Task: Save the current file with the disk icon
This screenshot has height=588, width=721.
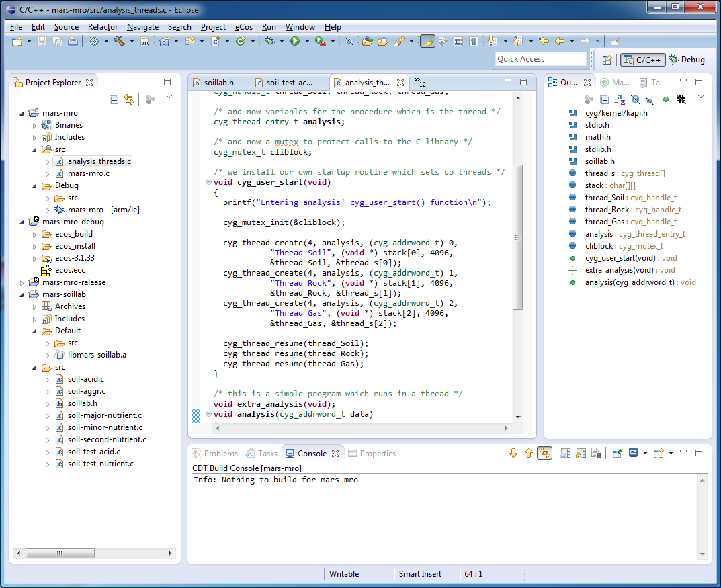Action: tap(42, 40)
